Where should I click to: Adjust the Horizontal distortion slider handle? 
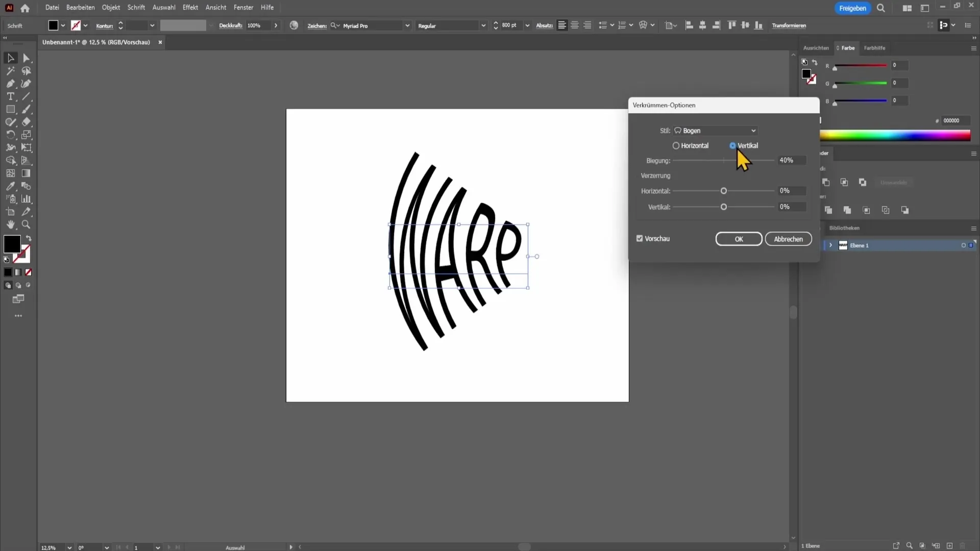(723, 191)
